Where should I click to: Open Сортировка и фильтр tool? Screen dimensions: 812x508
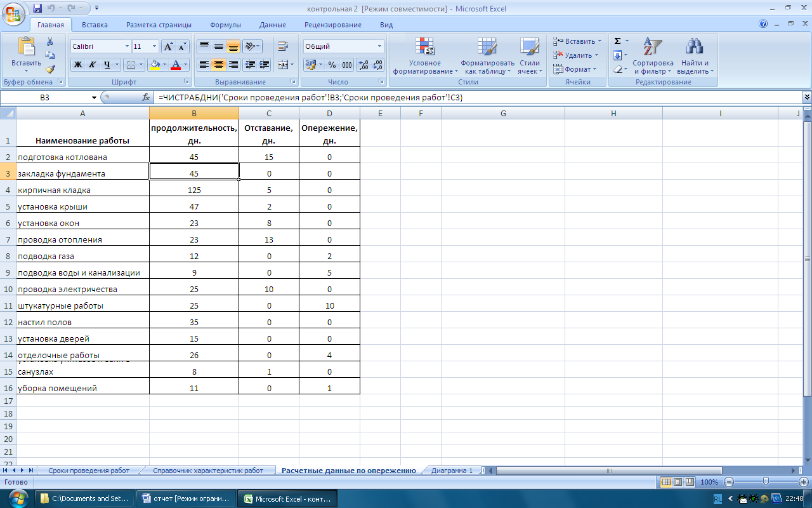point(653,56)
